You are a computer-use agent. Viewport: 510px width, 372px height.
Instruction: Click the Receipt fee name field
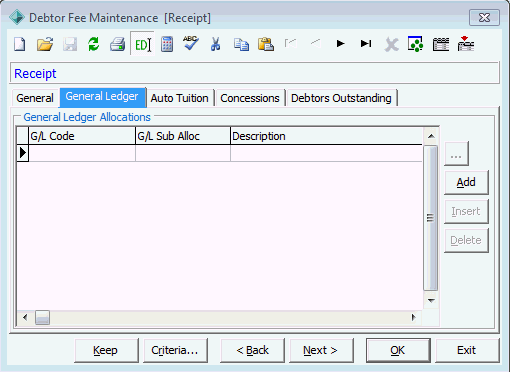255,73
